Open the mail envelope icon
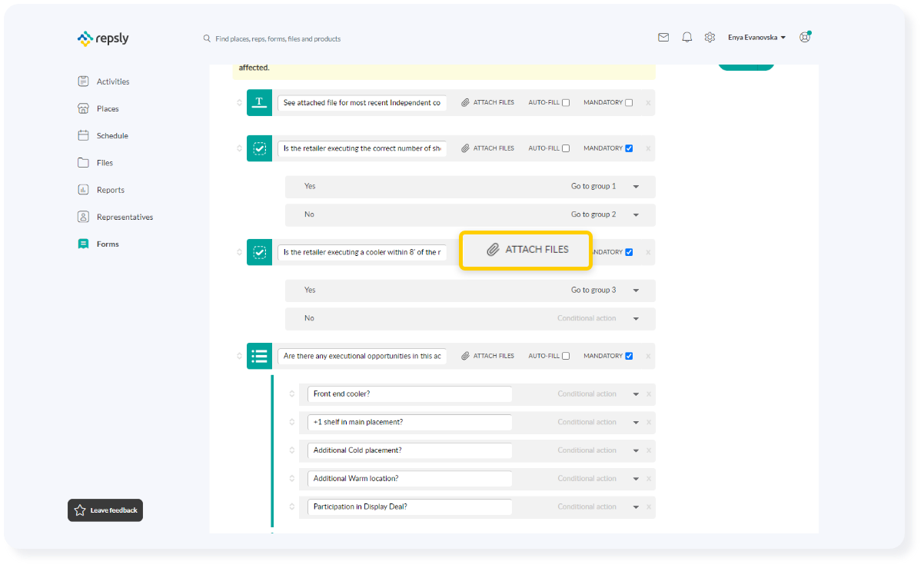The image size is (924, 568). 663,37
